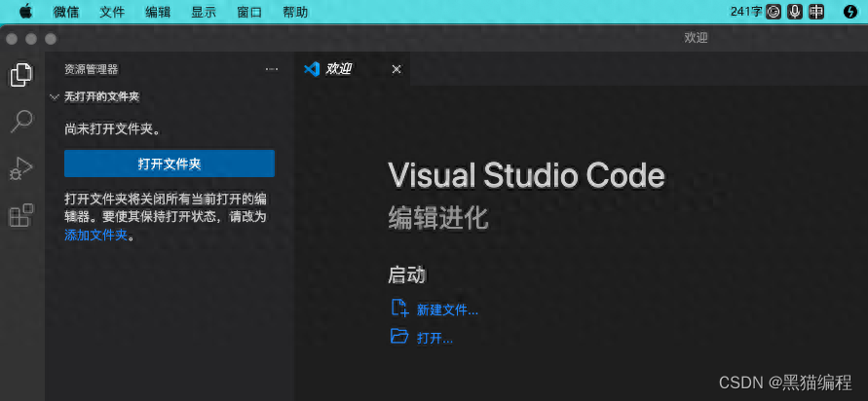The width and height of the screenshot is (868, 401).
Task: Click the 中 input method icon
Action: click(816, 12)
